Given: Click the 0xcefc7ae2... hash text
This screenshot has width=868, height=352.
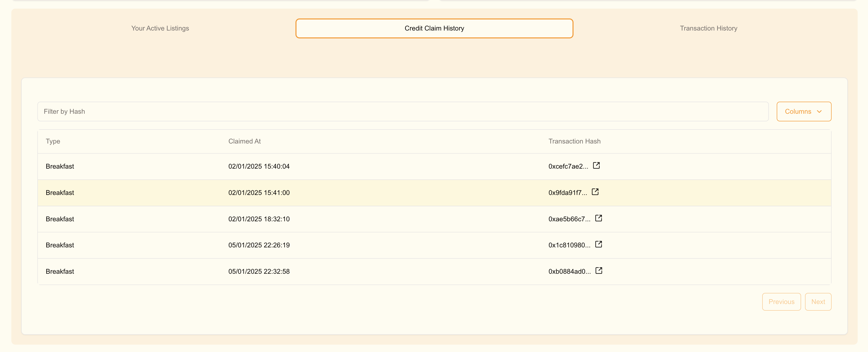Looking at the screenshot, I should pos(568,166).
